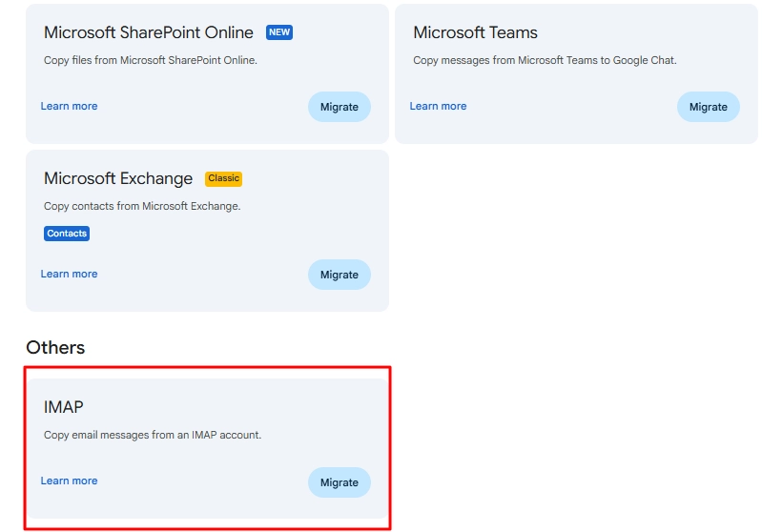
Task: Click the NEW badge beside SharePoint Online
Action: (279, 32)
